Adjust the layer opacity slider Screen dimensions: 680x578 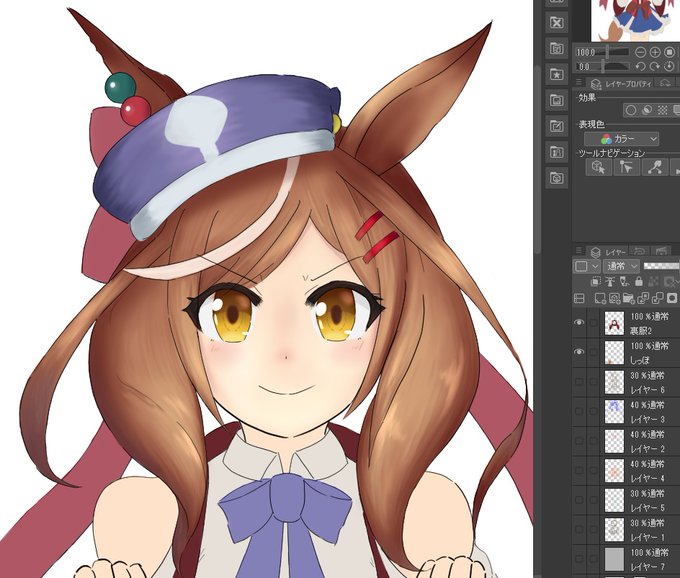(661, 266)
